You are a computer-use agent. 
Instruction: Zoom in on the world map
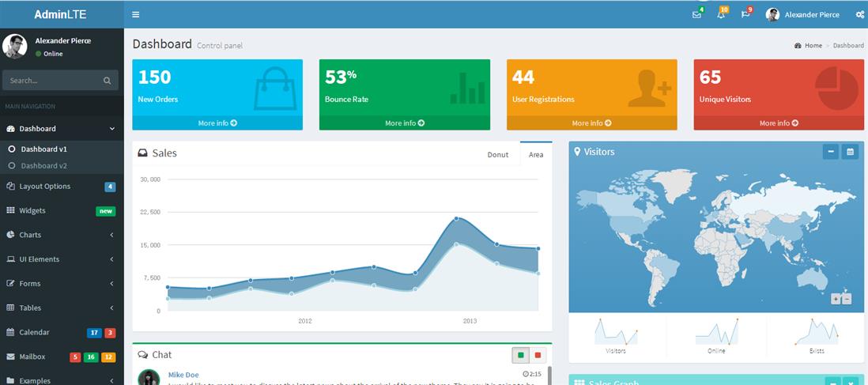pyautogui.click(x=836, y=299)
